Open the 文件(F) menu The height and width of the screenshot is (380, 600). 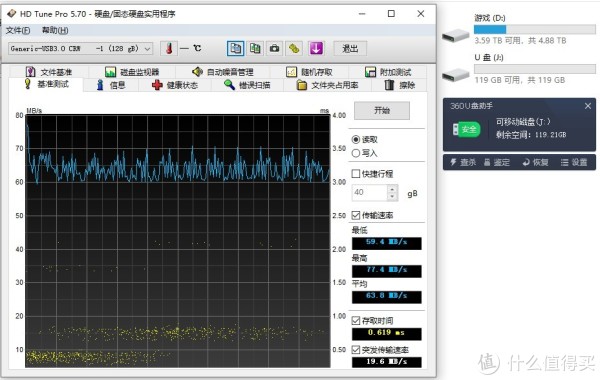coord(18,30)
